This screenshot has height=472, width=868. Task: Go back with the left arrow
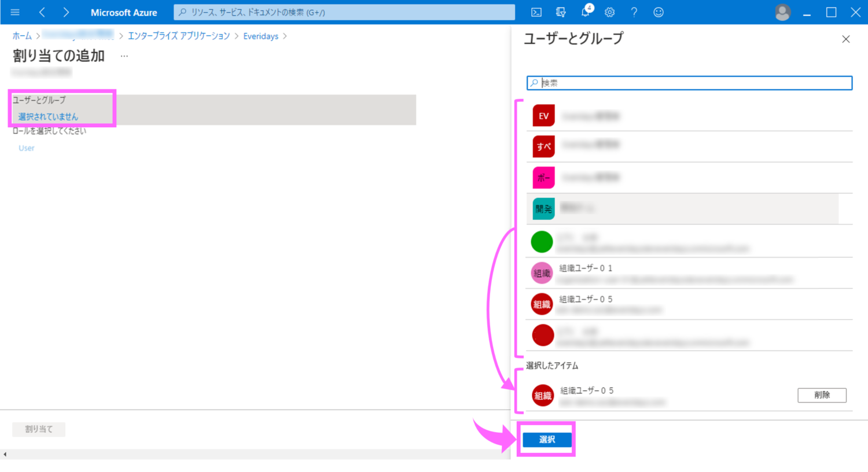(42, 12)
